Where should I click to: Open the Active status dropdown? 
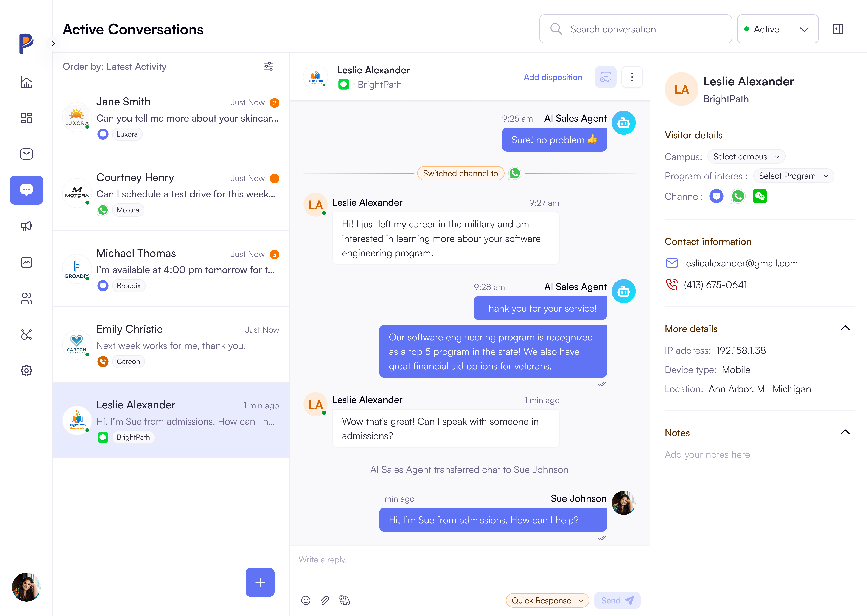click(x=777, y=29)
